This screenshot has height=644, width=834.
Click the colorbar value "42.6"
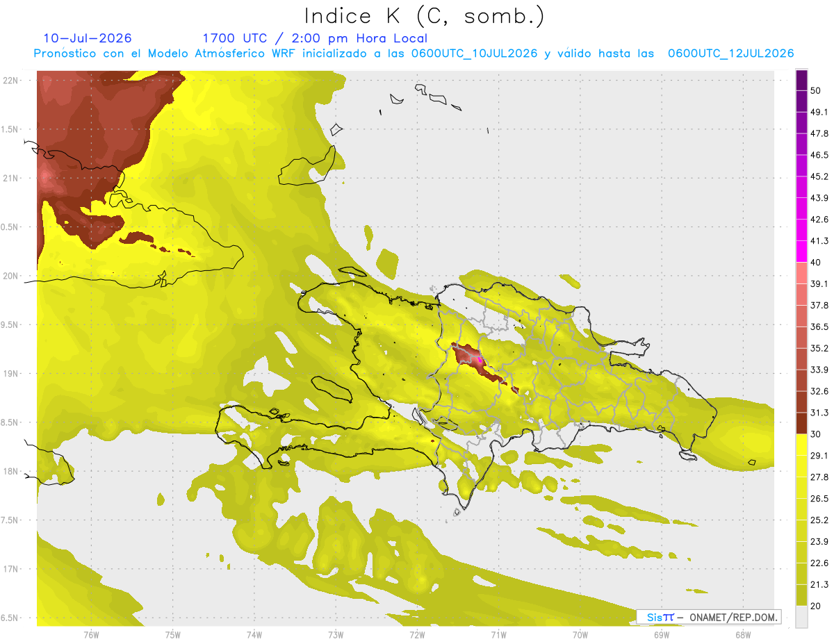(819, 220)
